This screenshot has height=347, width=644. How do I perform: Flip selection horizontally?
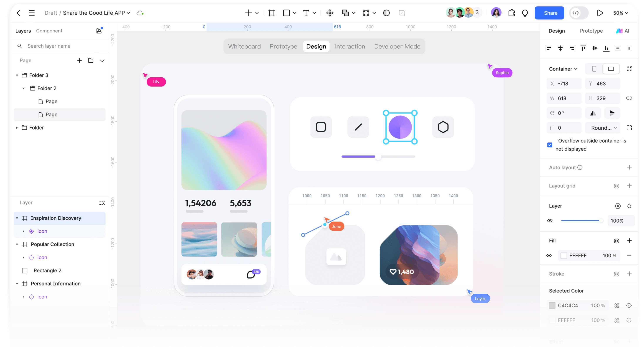pos(593,113)
